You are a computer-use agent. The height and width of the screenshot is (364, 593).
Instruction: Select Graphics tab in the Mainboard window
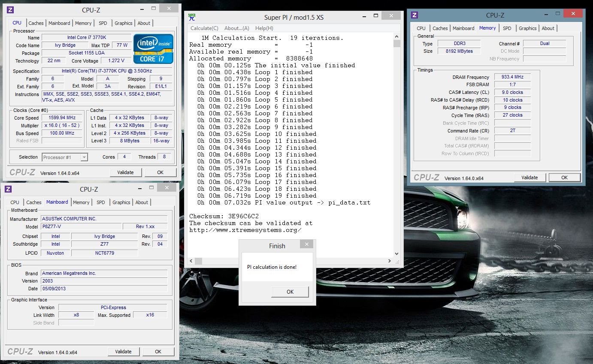121,202
